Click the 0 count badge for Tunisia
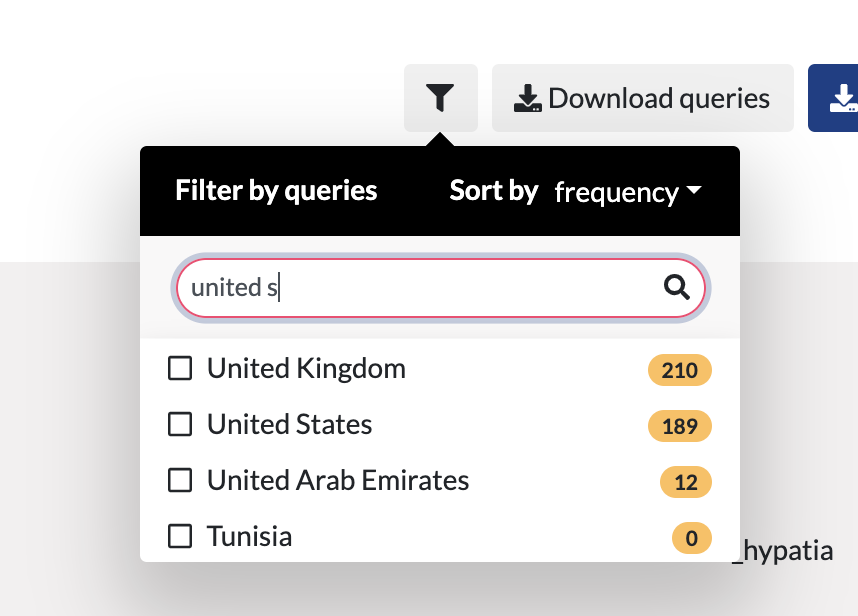Screen dimensions: 858x616 [x=692, y=538]
